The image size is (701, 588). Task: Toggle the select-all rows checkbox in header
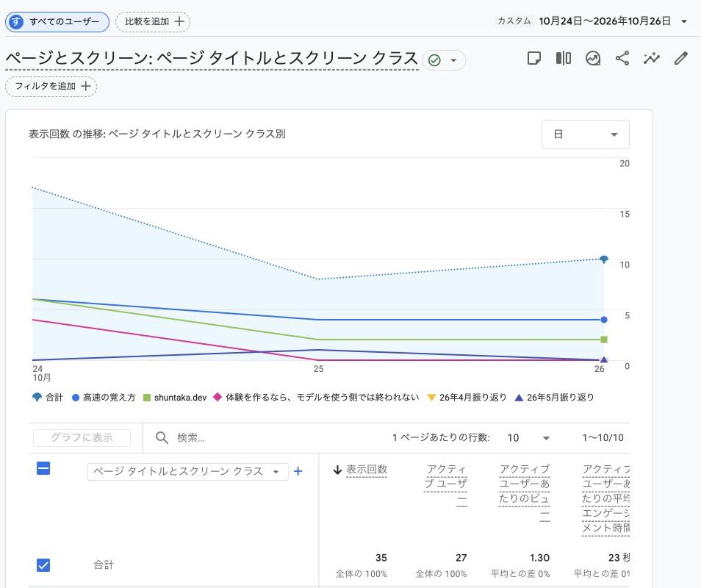tap(43, 469)
